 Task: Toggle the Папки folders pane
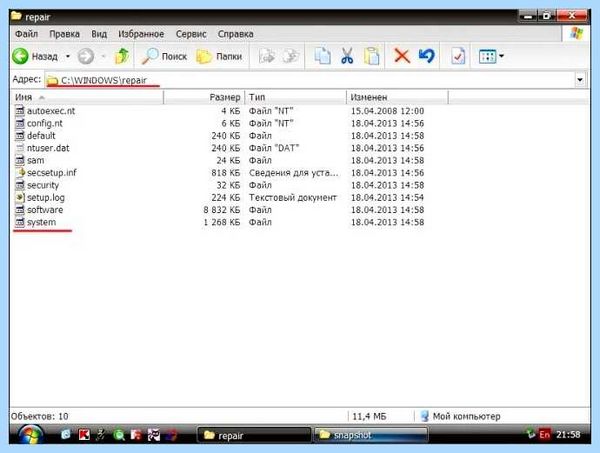click(x=219, y=56)
